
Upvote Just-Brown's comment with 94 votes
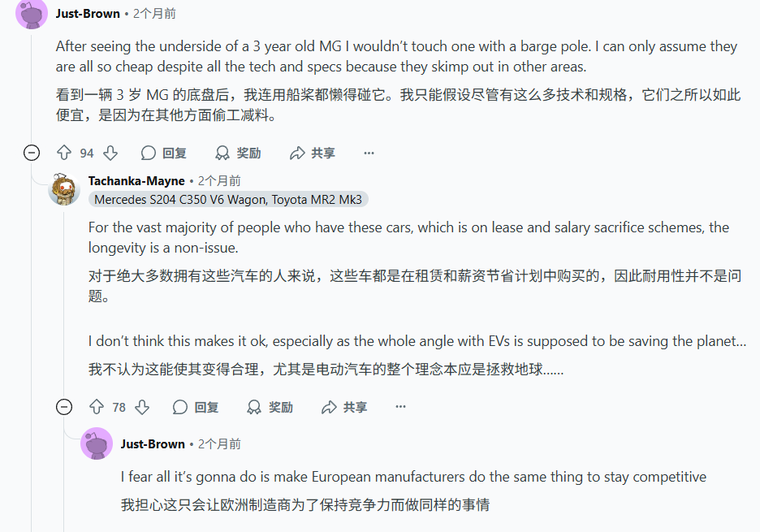click(x=64, y=153)
